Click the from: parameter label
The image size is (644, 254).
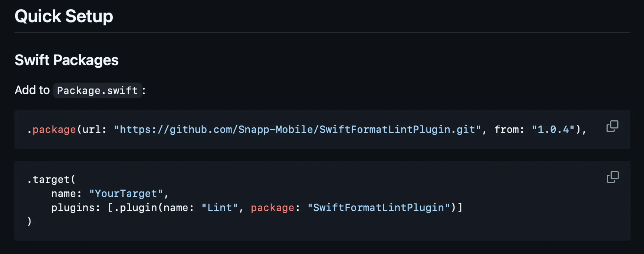point(509,130)
